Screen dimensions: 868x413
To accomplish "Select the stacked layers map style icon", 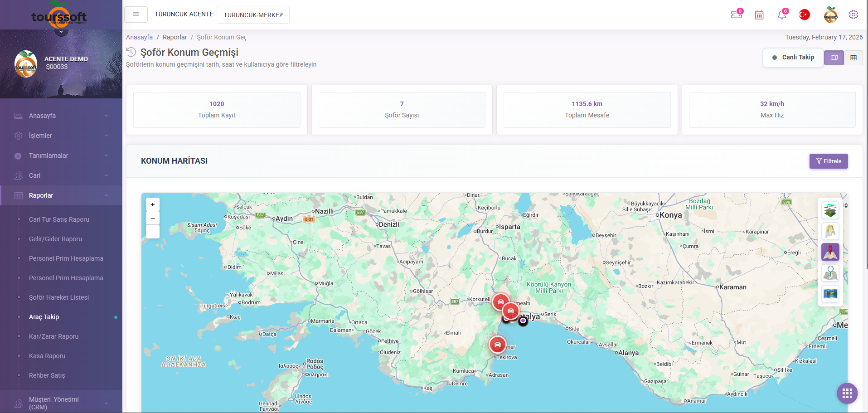I will point(830,210).
